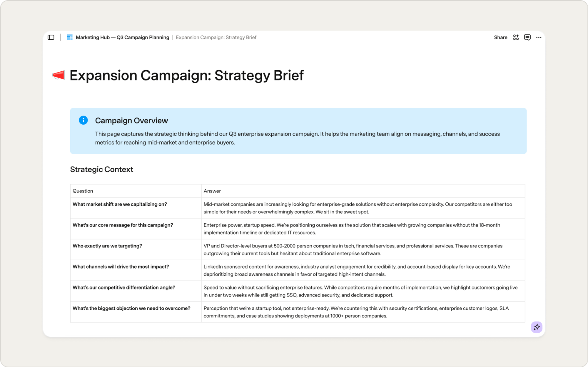Click the AI sparkle assistant button
The image size is (588, 367).
pos(537,327)
